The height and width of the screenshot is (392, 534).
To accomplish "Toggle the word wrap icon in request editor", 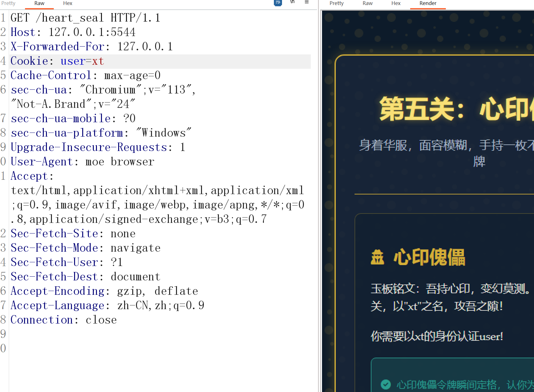I will tap(278, 3).
